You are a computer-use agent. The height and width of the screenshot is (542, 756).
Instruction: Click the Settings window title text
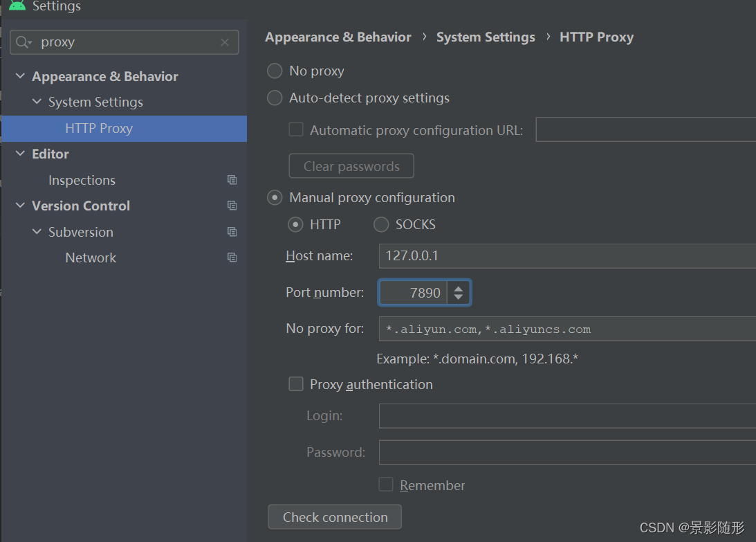click(57, 6)
